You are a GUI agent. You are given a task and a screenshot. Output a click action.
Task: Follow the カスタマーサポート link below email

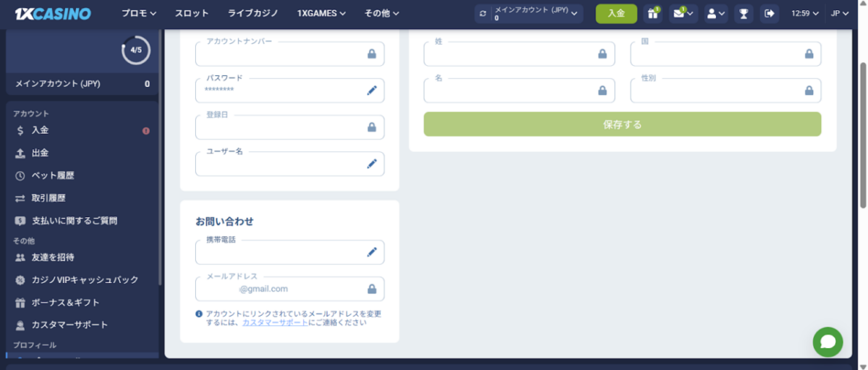275,322
